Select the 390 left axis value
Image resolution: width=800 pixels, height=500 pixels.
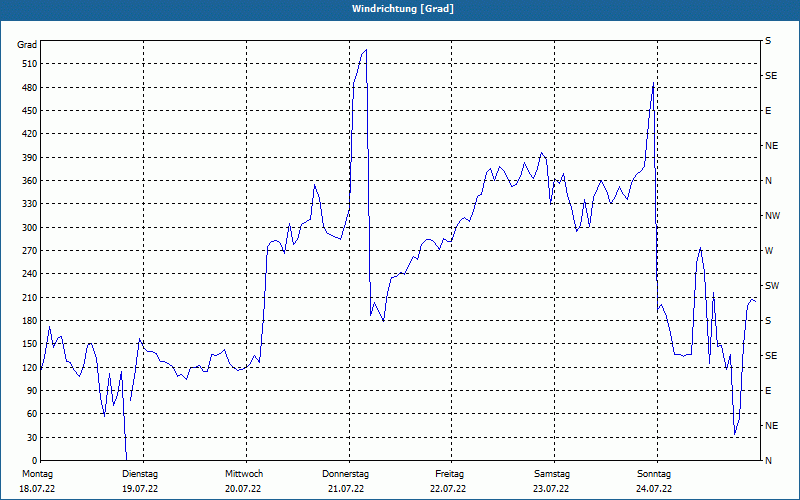click(x=30, y=158)
